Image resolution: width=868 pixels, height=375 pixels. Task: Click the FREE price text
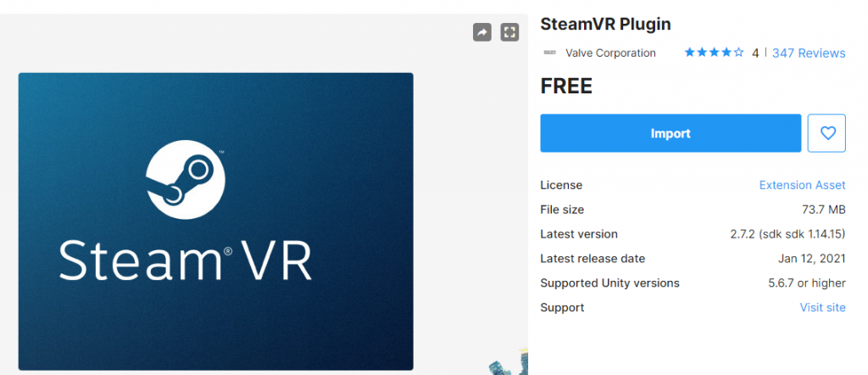[566, 86]
